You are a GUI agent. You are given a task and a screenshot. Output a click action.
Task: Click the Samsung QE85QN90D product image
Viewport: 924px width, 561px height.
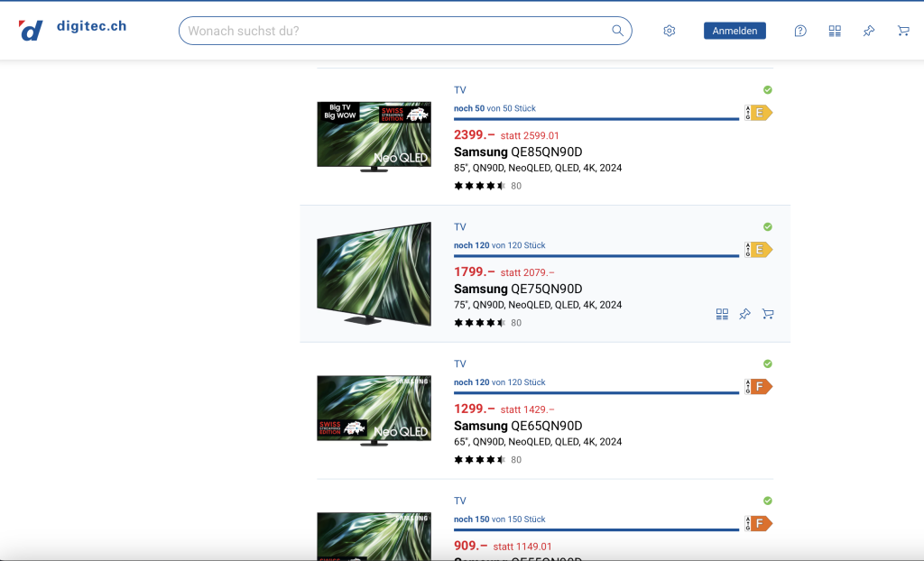click(x=374, y=136)
